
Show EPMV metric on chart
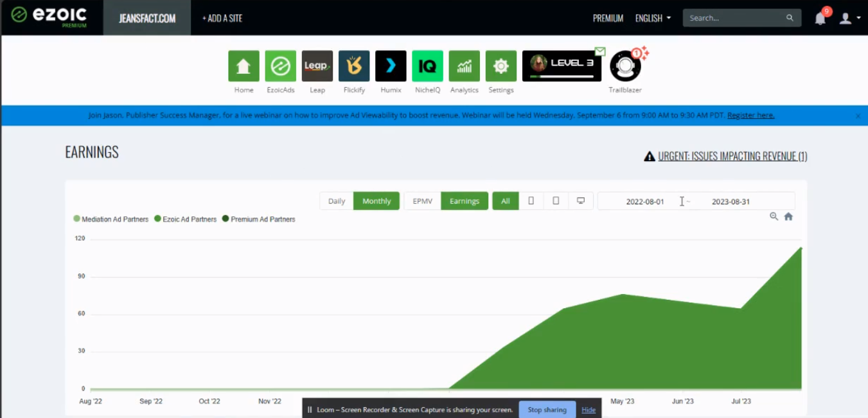click(422, 201)
